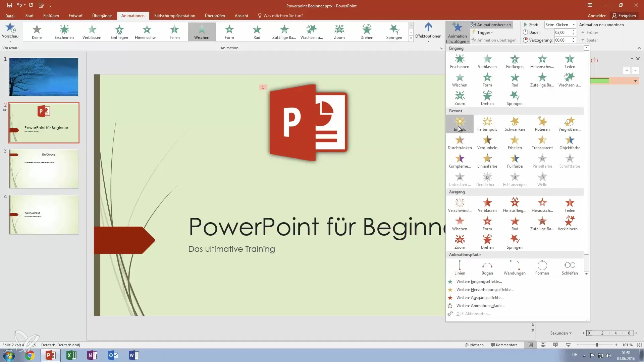The width and height of the screenshot is (644, 362).
Task: Pick the Schleifen motion path
Action: click(x=570, y=268)
